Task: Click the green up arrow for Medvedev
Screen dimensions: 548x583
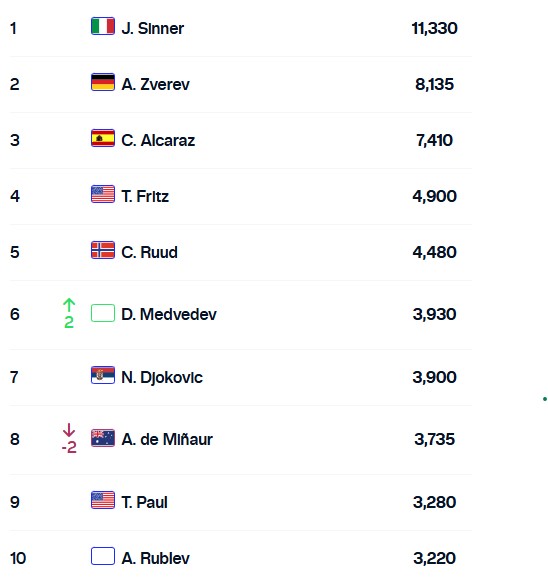Action: (x=69, y=305)
